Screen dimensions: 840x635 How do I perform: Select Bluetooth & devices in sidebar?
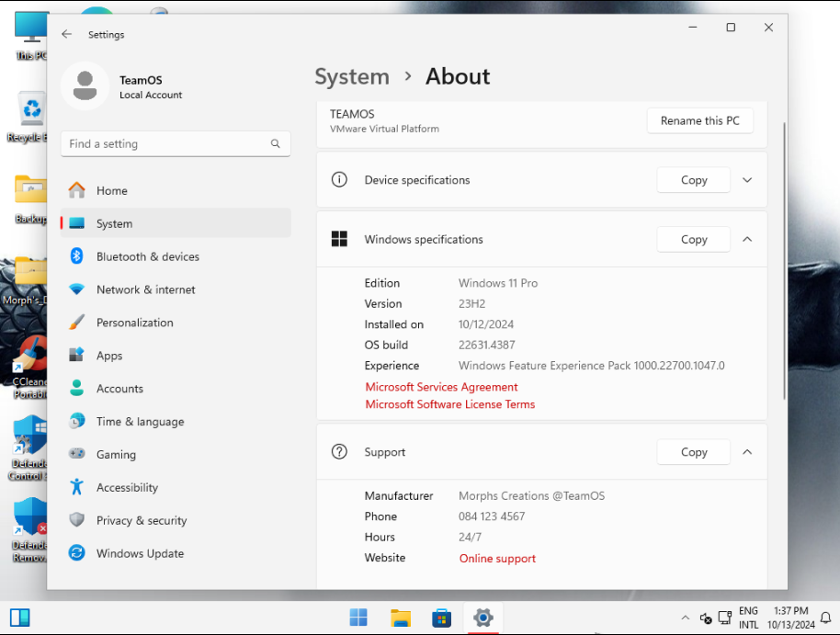[x=176, y=256]
